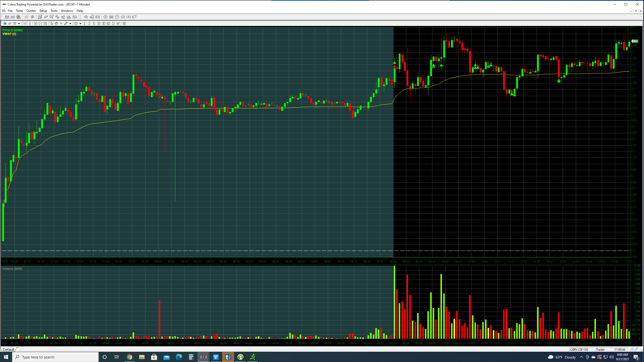Click the Default tab at bottom
Screen dimensions: 644x362
[x=9, y=349]
